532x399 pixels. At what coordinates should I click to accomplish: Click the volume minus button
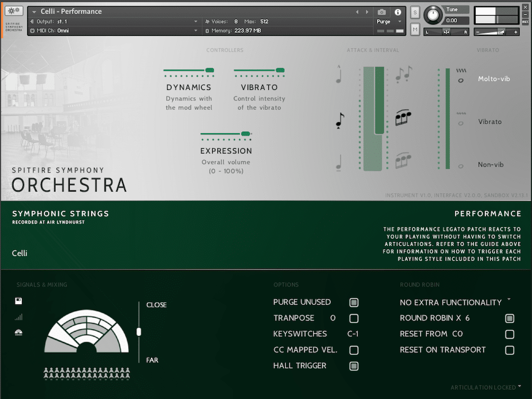(x=478, y=32)
